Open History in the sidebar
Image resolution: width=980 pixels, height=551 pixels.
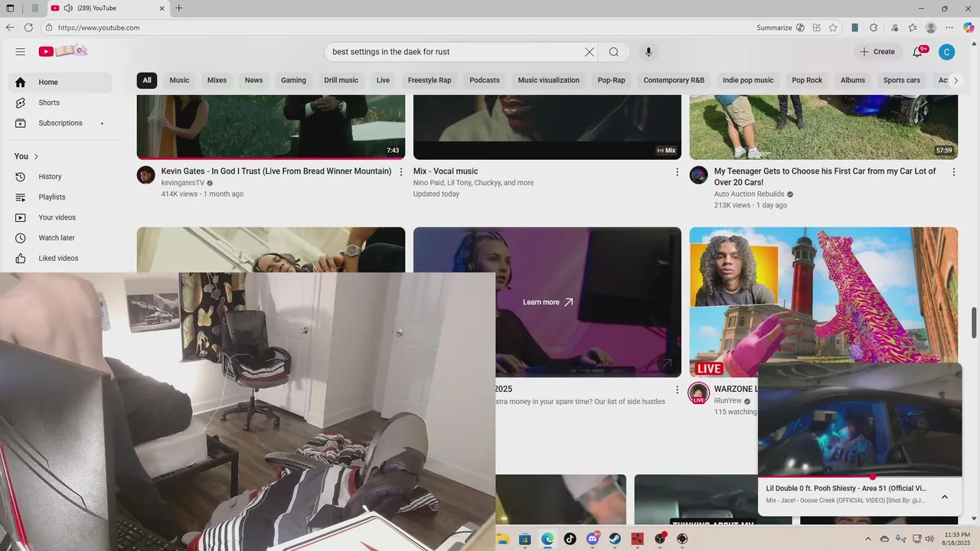click(x=61, y=177)
